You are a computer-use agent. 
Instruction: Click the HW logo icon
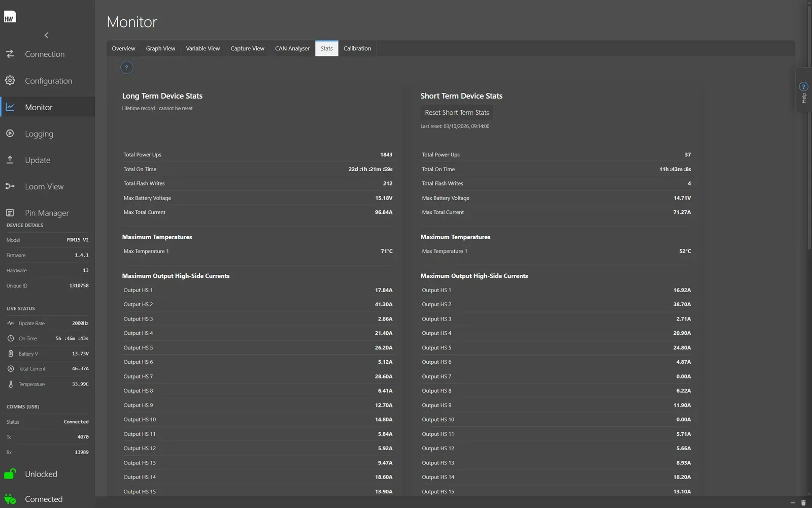click(x=10, y=17)
